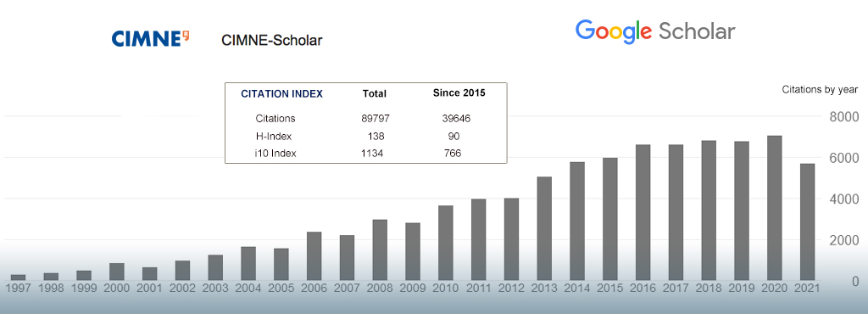The width and height of the screenshot is (868, 314).
Task: Click the 2020 citations bar
Action: pyautogui.click(x=775, y=208)
